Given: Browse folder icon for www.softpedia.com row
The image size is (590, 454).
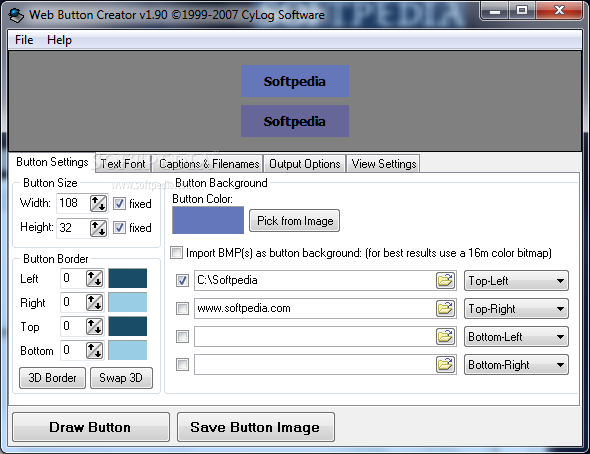Looking at the screenshot, I should 445,309.
